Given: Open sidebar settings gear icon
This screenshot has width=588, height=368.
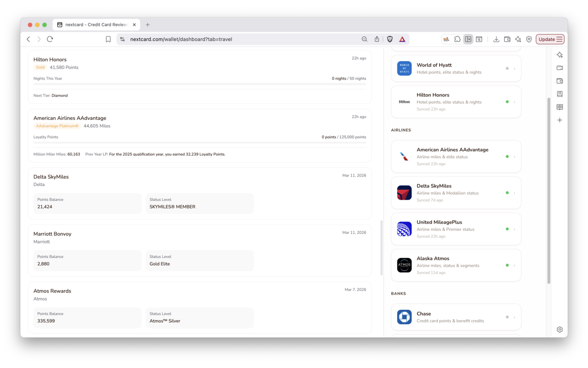Looking at the screenshot, I should 560,329.
